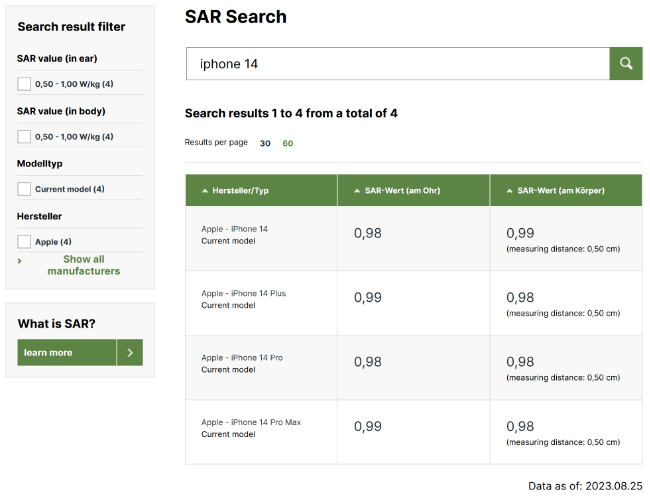The height and width of the screenshot is (497, 650).
Task: Sort table by SAR-Wert (am Körper) column
Action: click(561, 191)
